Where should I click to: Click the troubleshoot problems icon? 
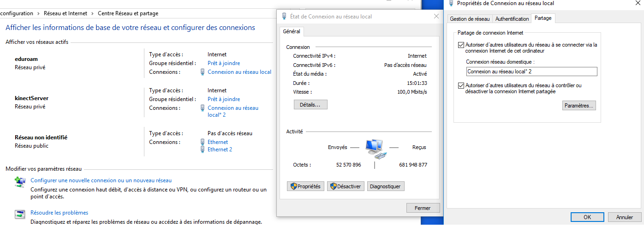pyautogui.click(x=20, y=214)
